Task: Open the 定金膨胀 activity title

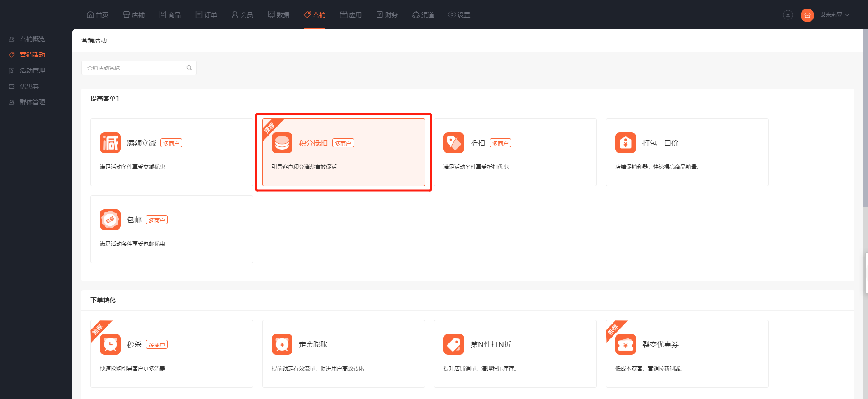Action: (313, 344)
